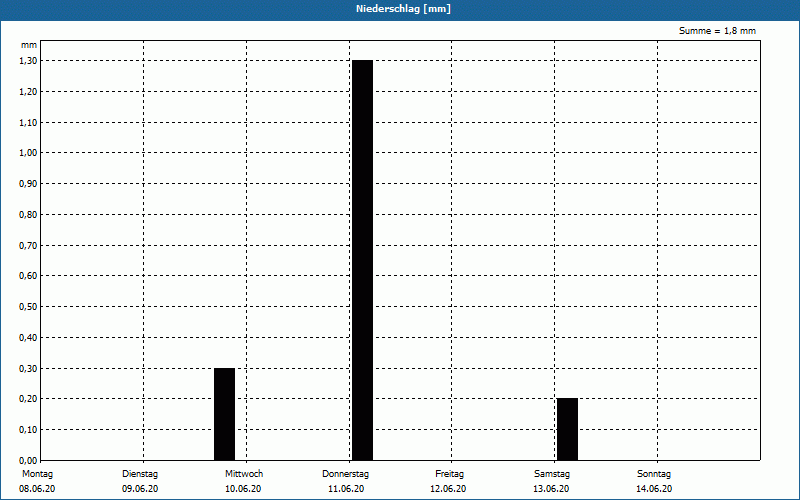Click the 0,70 axis value

click(28, 245)
